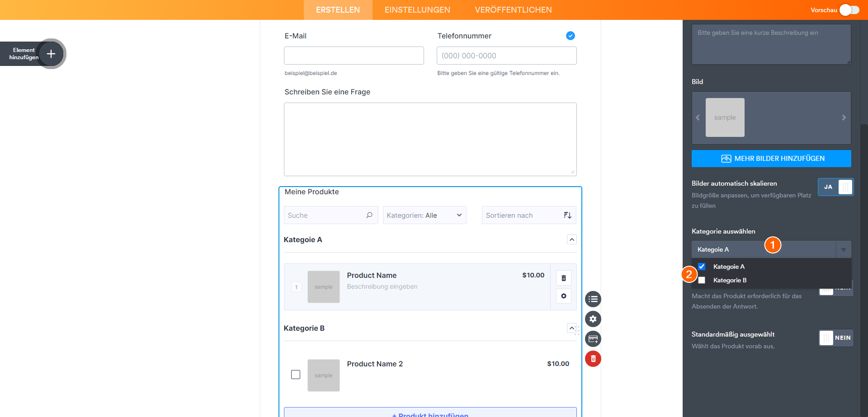Screen dimensions: 868x417
Task: Switch to the VERÖFFENTLICHEN tab
Action: pyautogui.click(x=514, y=10)
